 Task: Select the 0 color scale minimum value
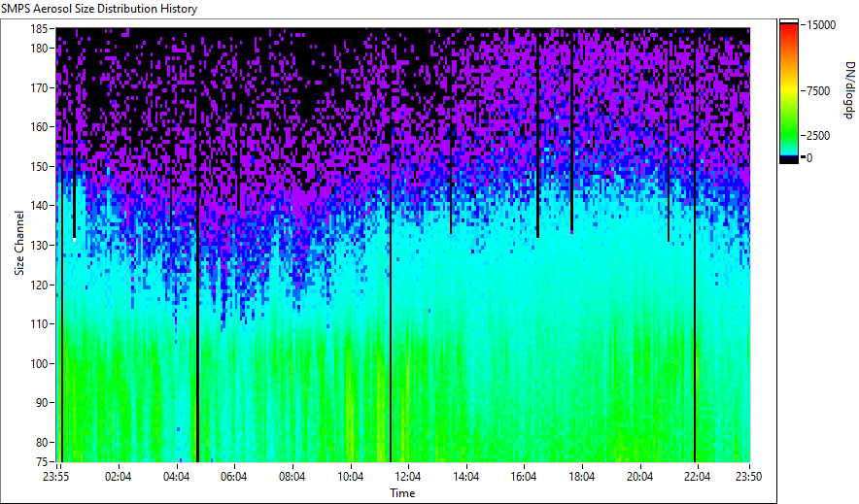(809, 158)
